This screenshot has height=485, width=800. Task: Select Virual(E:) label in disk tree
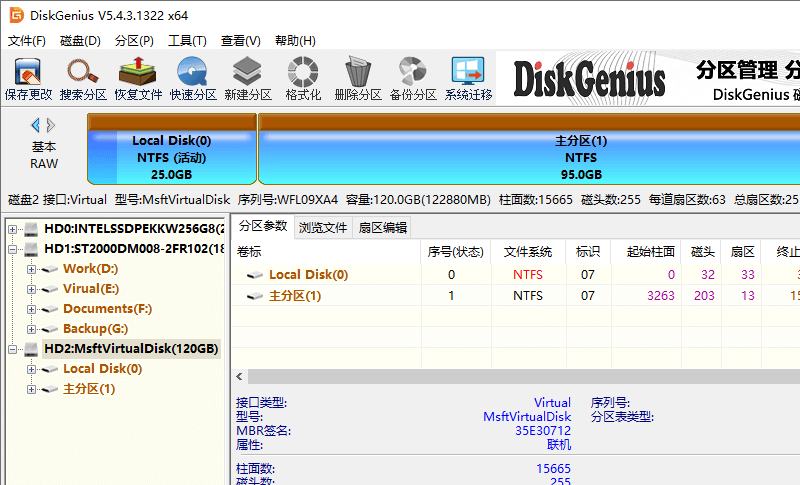pos(91,289)
